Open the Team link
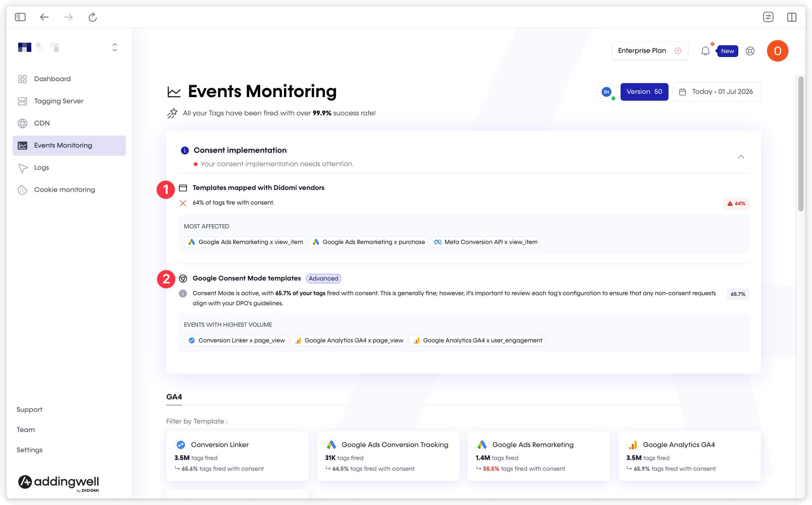The image size is (812, 505). 26,429
